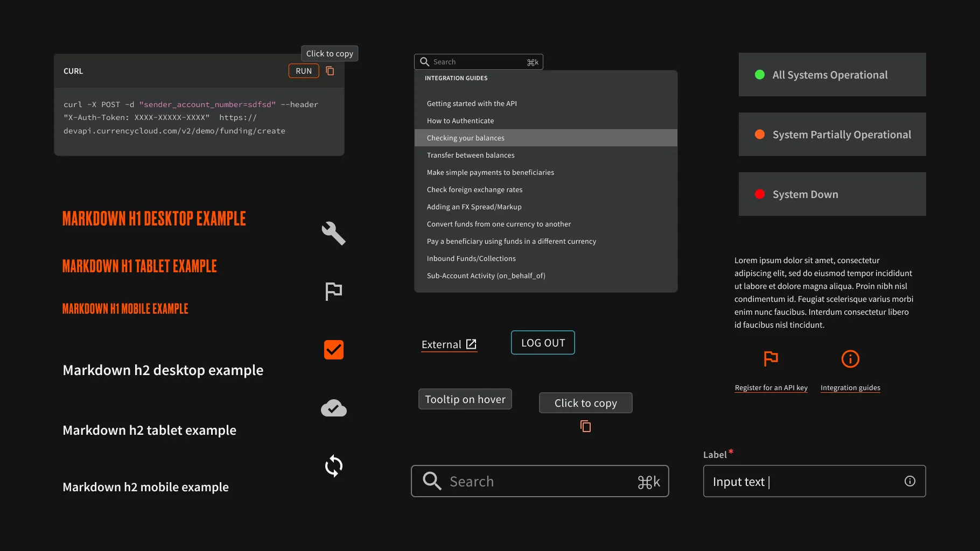Click the magnifier icon in small search

(424, 62)
